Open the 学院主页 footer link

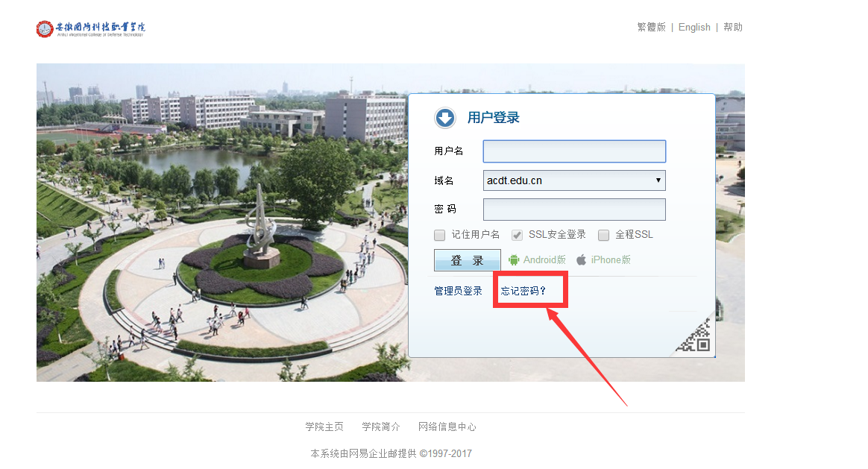tap(324, 427)
